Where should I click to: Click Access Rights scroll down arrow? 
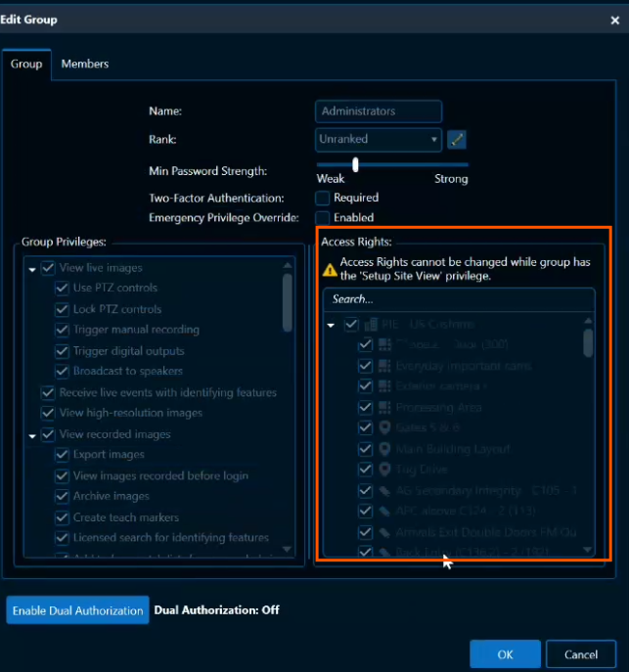(x=588, y=550)
